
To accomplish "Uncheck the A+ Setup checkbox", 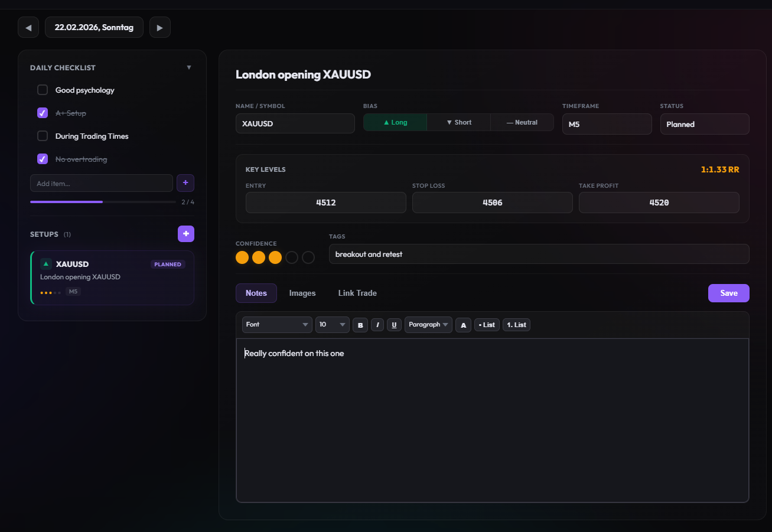I will click(x=43, y=113).
